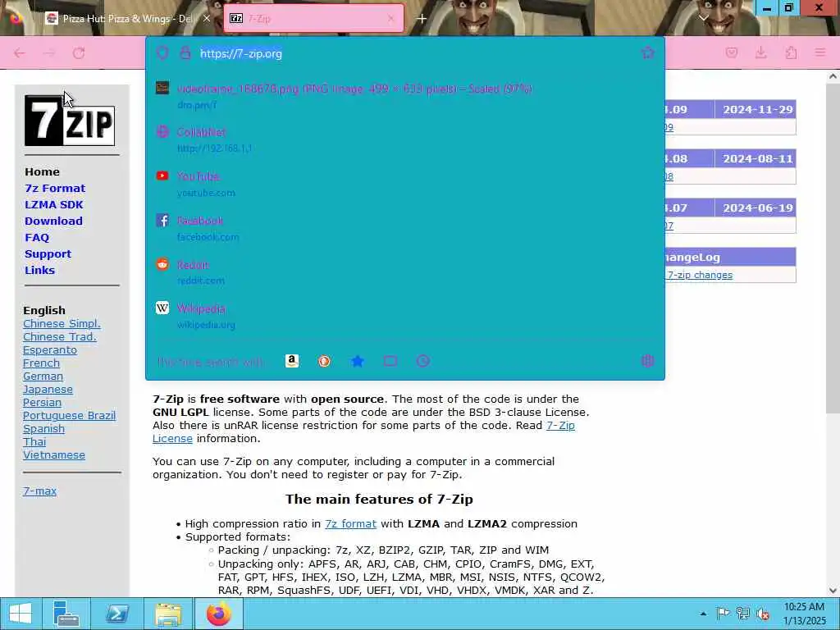
Task: Search with DuckDuckGo one-off engine
Action: point(324,361)
